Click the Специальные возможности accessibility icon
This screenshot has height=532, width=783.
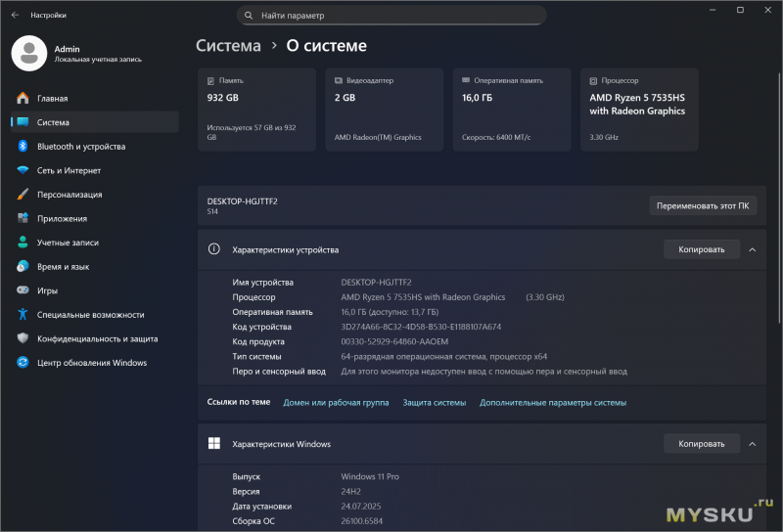[23, 314]
